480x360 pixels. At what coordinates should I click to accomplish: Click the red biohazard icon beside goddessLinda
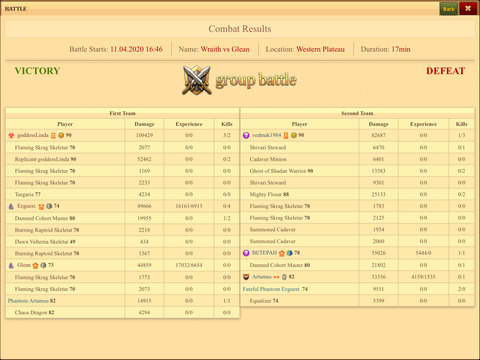(x=11, y=135)
